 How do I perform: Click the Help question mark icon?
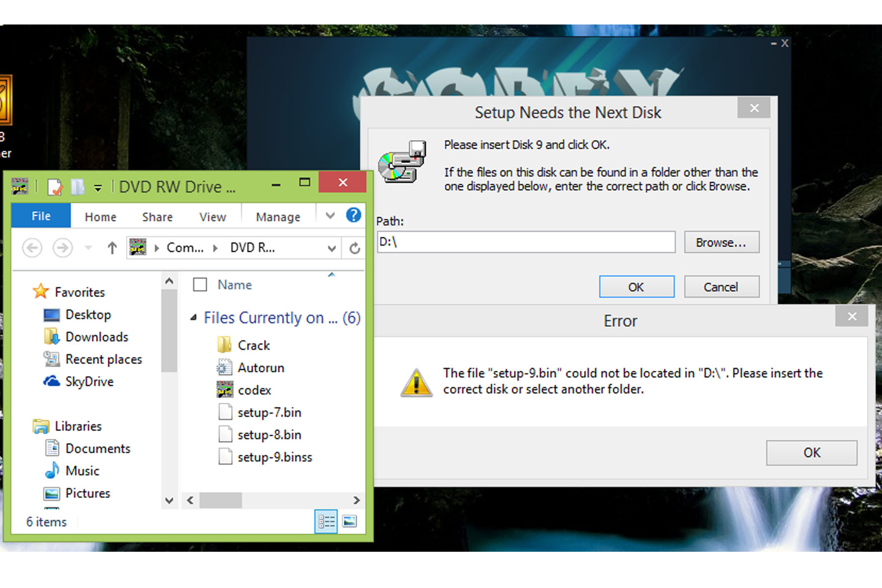click(353, 216)
